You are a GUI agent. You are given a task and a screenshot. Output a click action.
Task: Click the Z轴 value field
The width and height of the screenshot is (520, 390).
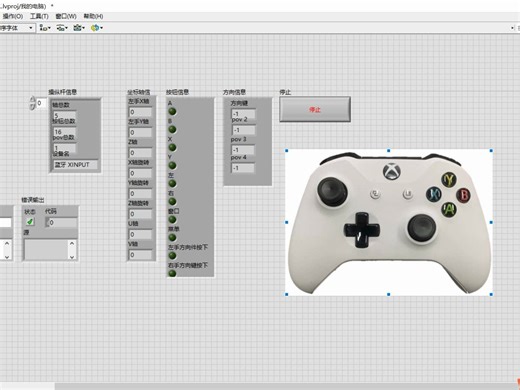[x=140, y=153]
